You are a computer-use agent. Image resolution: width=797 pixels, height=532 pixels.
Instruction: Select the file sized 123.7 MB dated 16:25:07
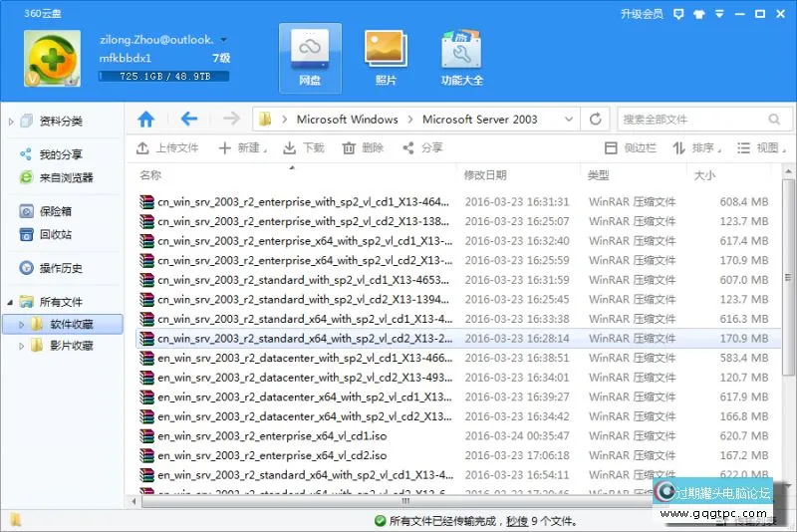[x=457, y=221]
